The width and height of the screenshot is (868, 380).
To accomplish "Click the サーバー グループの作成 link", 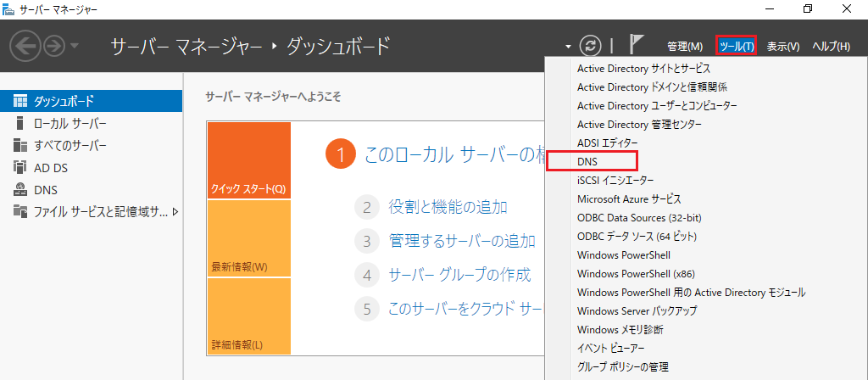I will [460, 275].
